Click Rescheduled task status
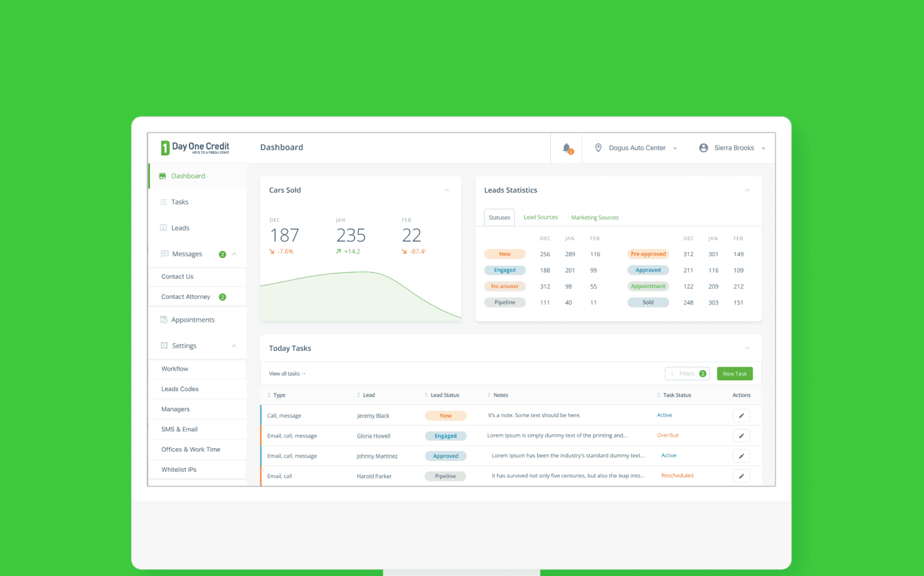 coord(677,476)
